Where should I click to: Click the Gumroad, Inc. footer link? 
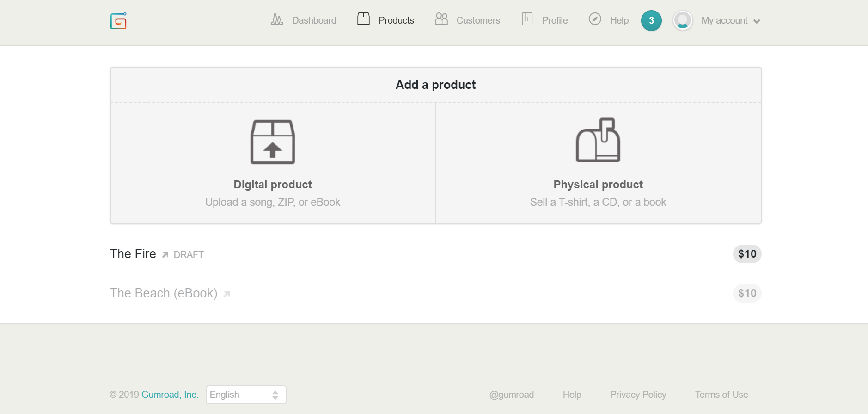click(170, 395)
